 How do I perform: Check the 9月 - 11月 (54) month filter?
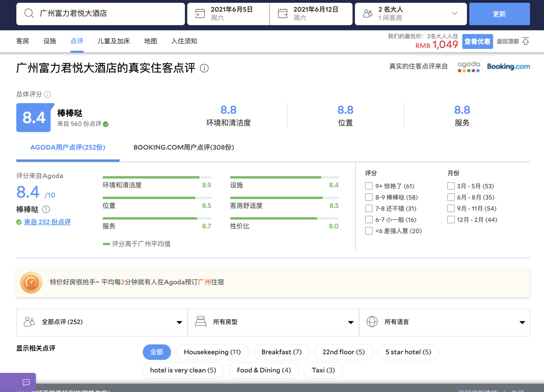(x=451, y=208)
